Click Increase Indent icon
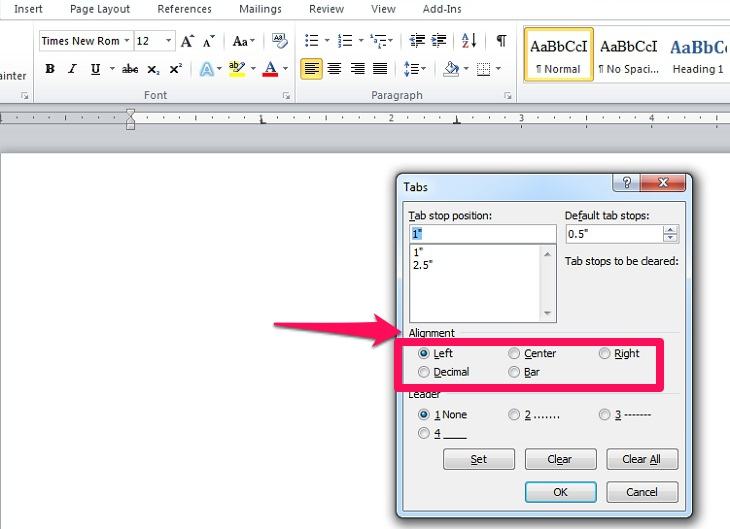Viewport: 730px width, 529px height. click(x=439, y=41)
